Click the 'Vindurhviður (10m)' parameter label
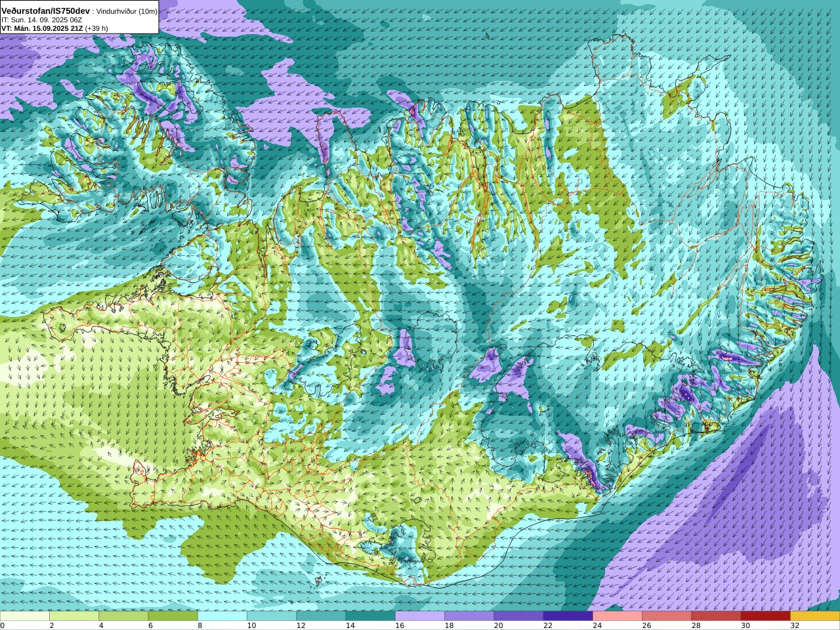 tap(127, 11)
